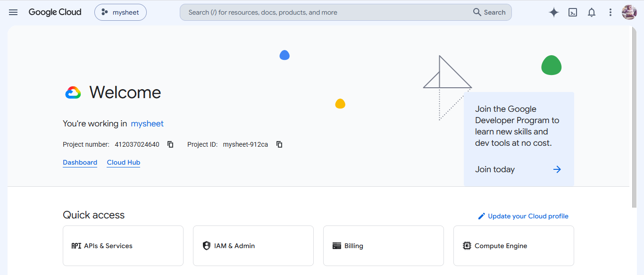644x275 pixels.
Task: Open the notifications bell
Action: point(592,13)
